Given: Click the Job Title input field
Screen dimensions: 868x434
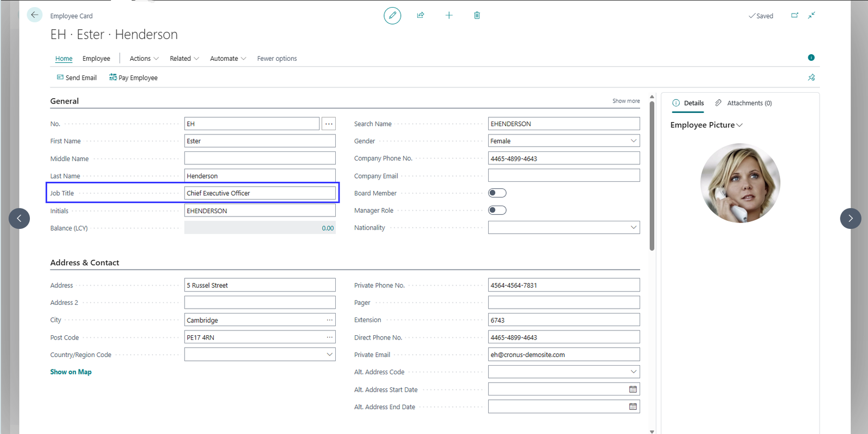Looking at the screenshot, I should click(x=260, y=193).
